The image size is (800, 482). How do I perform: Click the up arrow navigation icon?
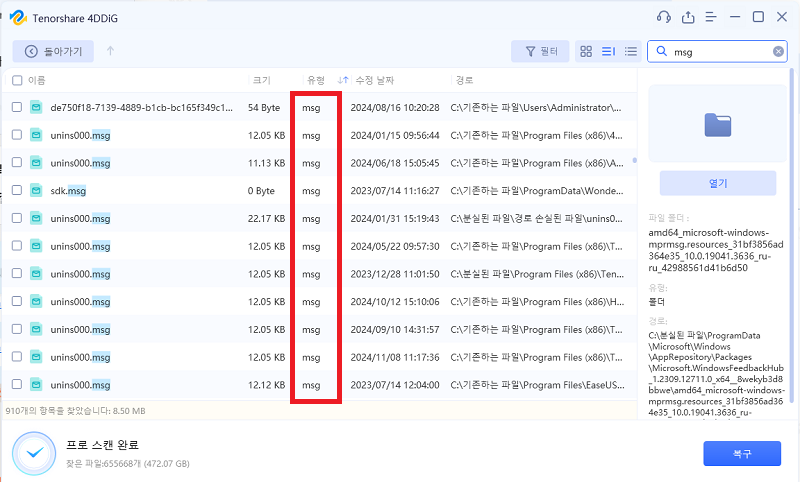pos(110,51)
